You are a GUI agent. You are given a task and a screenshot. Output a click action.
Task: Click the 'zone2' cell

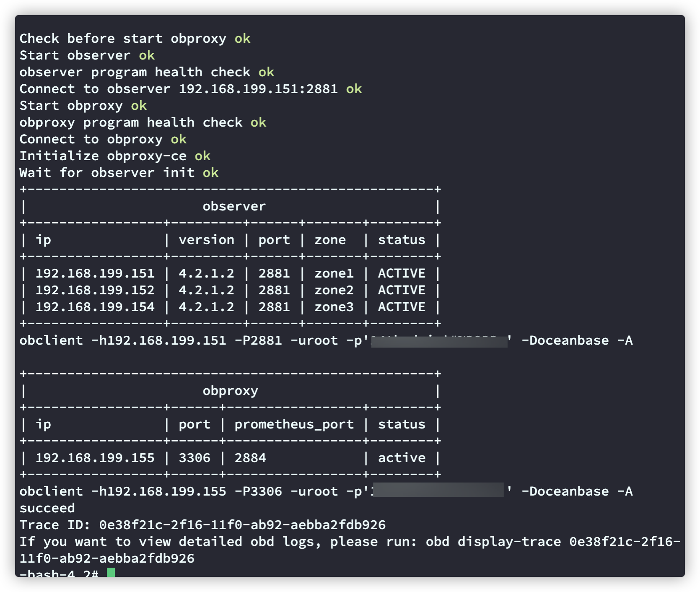pos(334,290)
